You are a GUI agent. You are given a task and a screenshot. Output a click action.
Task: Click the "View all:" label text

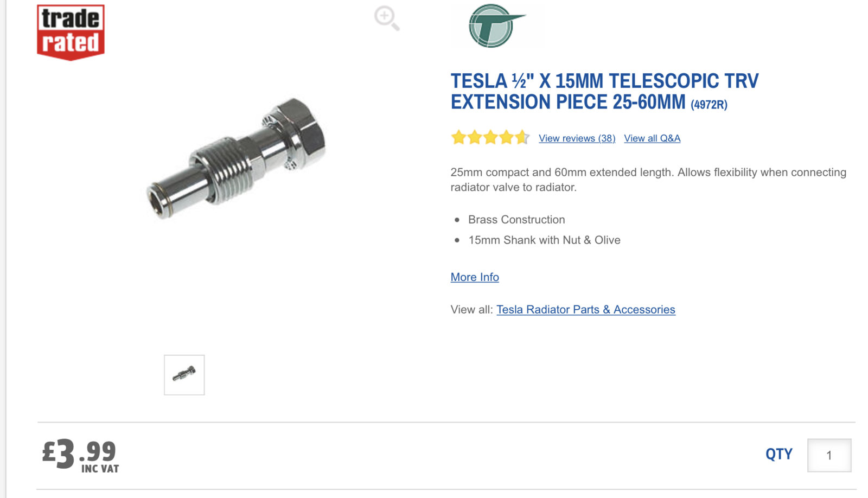[x=471, y=310]
